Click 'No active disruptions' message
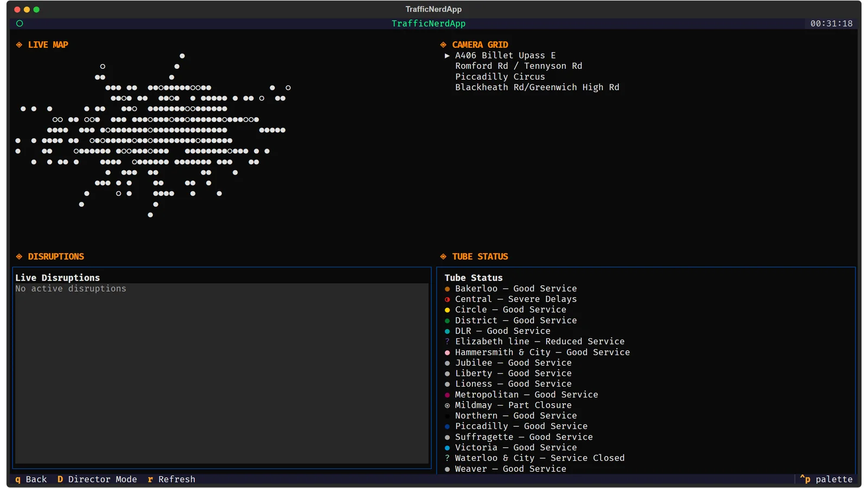The height and width of the screenshot is (488, 868). [x=71, y=288]
